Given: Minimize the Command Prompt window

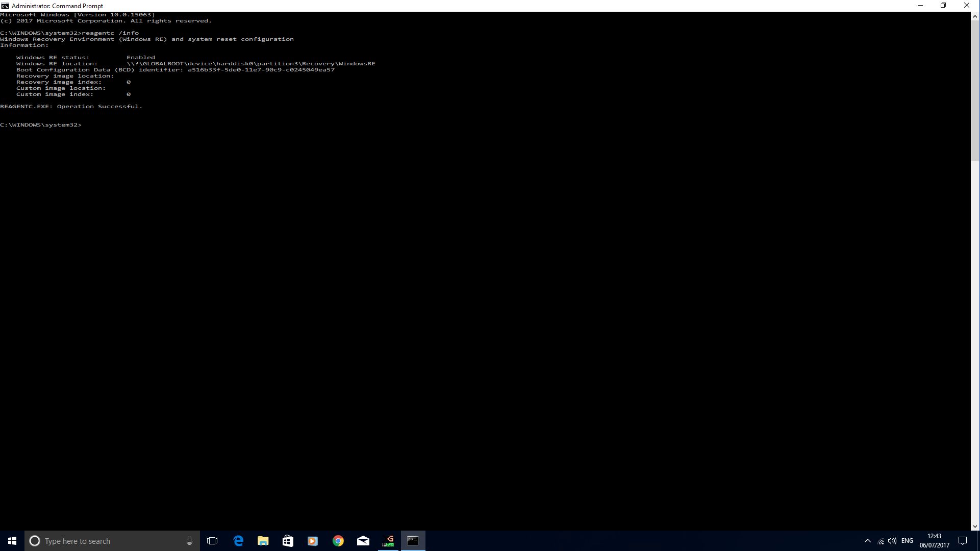Looking at the screenshot, I should point(920,6).
